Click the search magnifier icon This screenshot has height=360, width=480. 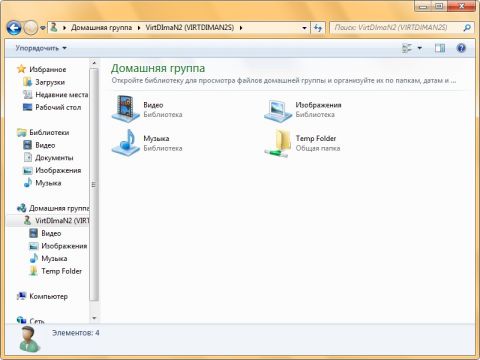click(467, 28)
